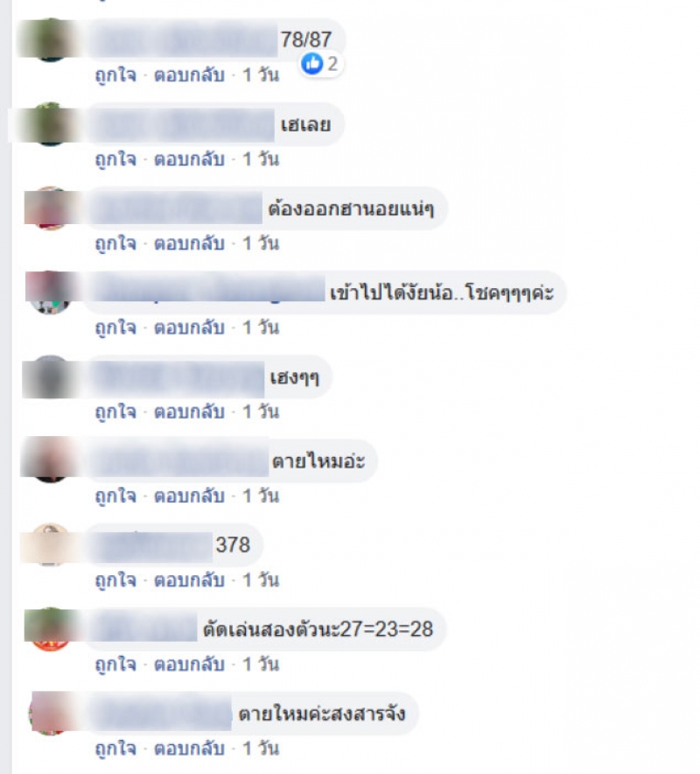Image resolution: width=700 pixels, height=774 pixels.
Task: Open blurred name beside ต้องออกฮานอยแน่ๆ
Action: [x=177, y=208]
